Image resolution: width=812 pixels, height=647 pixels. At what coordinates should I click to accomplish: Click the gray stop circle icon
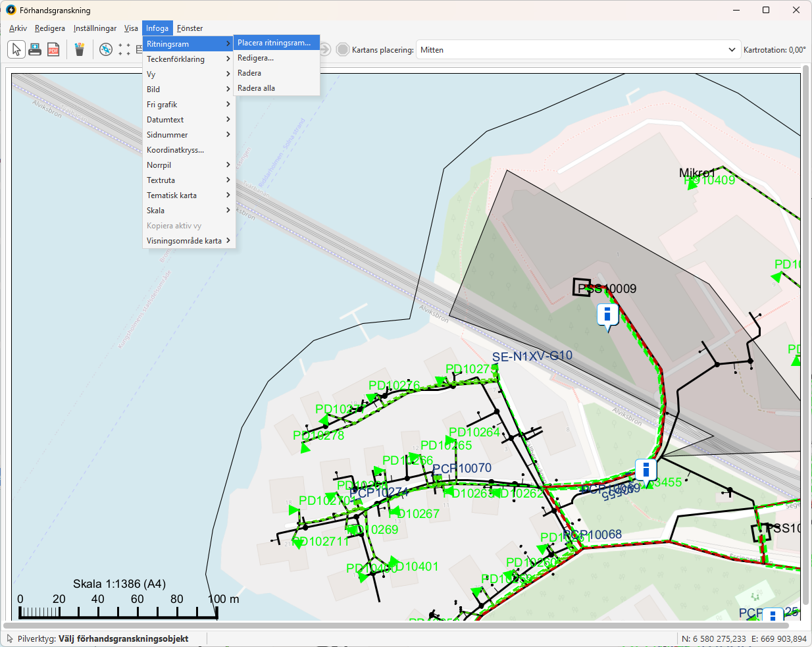[x=343, y=49]
